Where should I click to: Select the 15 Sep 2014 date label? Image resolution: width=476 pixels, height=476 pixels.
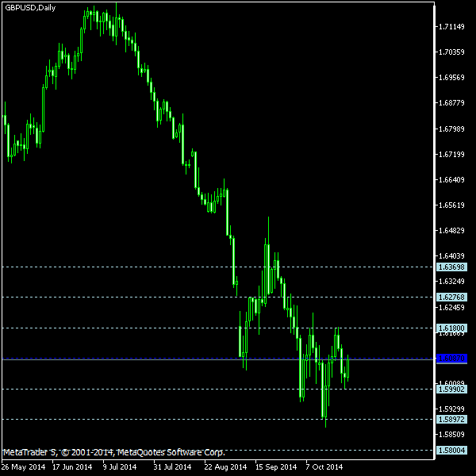click(276, 467)
